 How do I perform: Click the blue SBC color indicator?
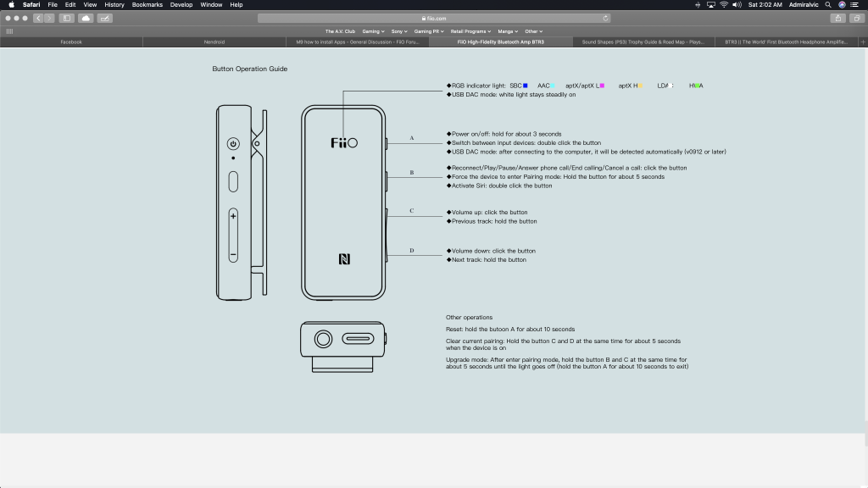[x=526, y=86]
